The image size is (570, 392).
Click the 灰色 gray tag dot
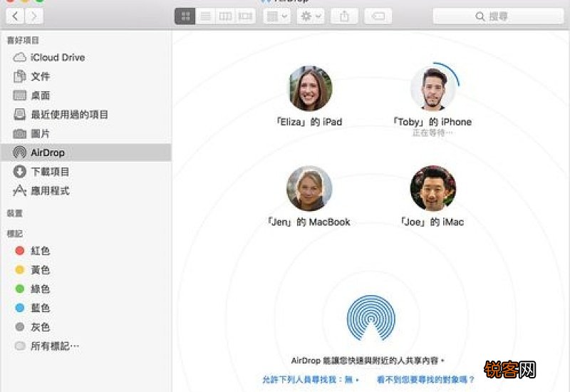[20, 327]
